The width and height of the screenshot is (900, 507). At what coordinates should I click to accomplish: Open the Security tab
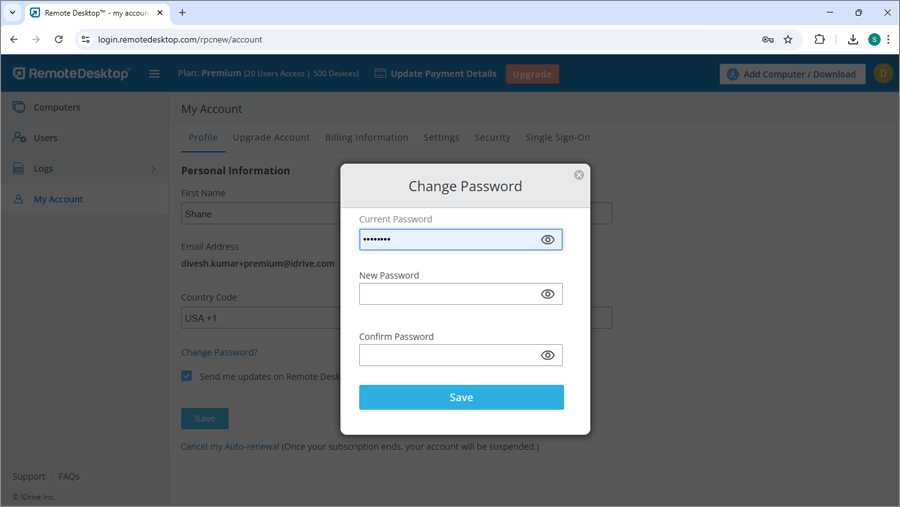(492, 137)
